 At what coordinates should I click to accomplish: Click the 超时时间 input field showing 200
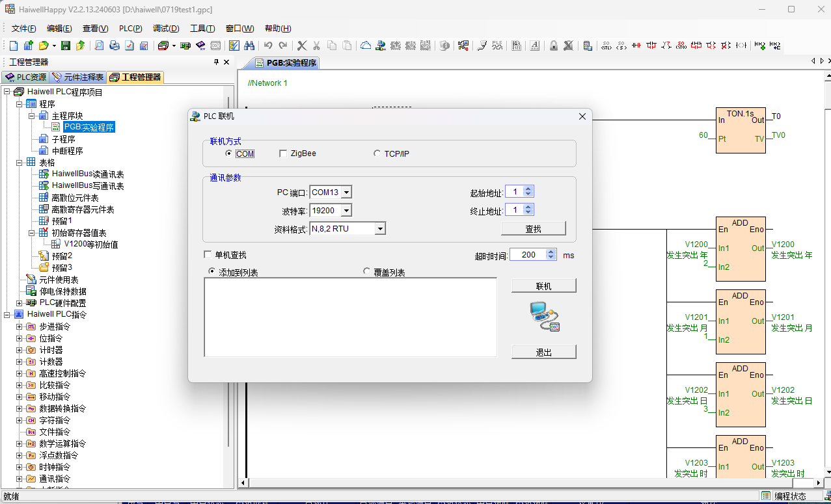528,255
